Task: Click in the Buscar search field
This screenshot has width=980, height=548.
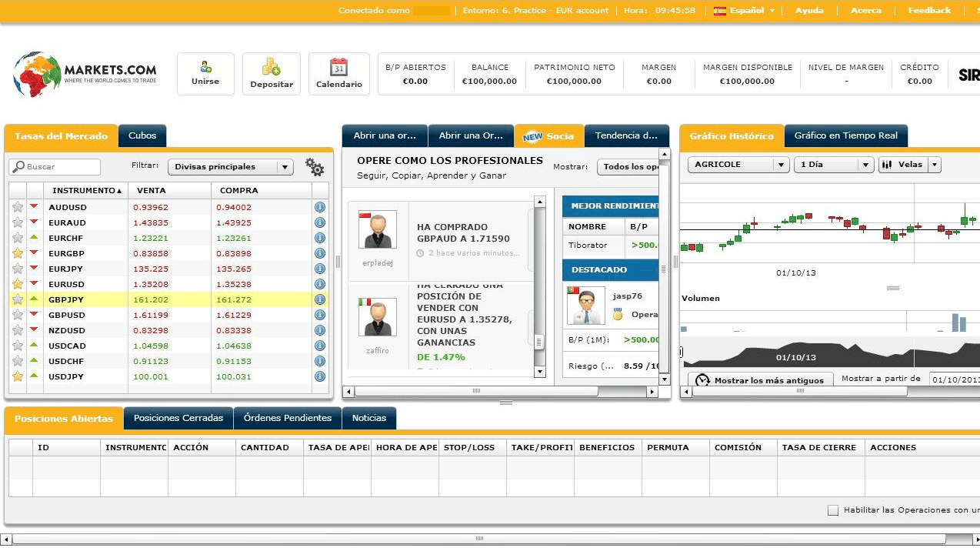Action: pyautogui.click(x=55, y=167)
